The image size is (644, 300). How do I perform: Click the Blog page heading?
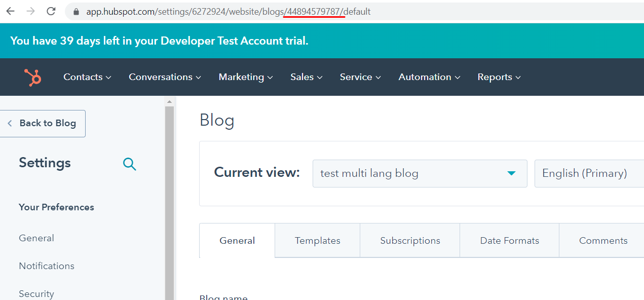(x=217, y=121)
